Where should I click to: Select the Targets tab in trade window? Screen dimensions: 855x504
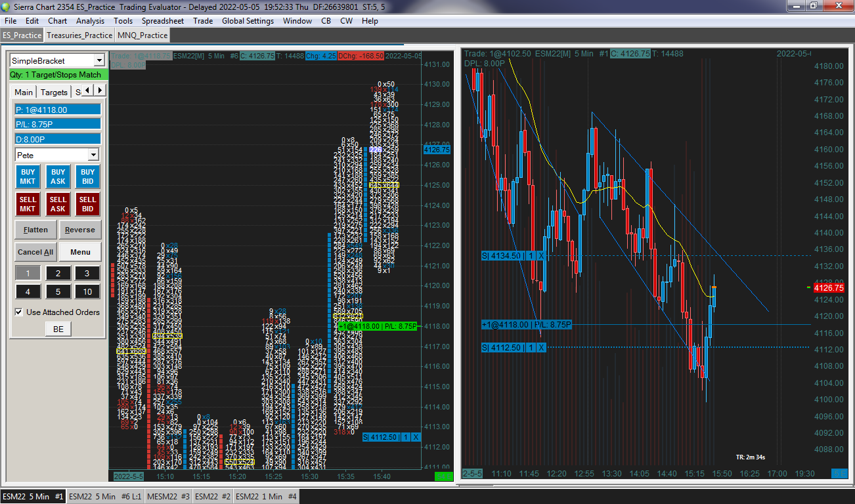54,93
